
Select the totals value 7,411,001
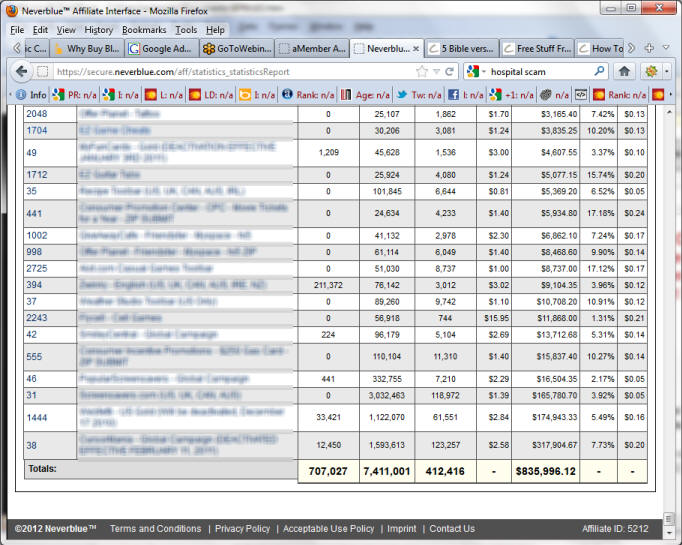pos(387,471)
